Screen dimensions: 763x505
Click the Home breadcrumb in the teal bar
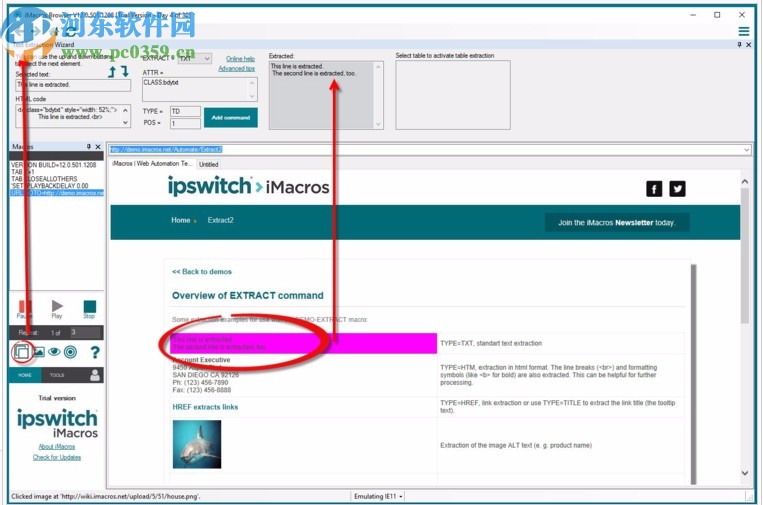[x=181, y=220]
